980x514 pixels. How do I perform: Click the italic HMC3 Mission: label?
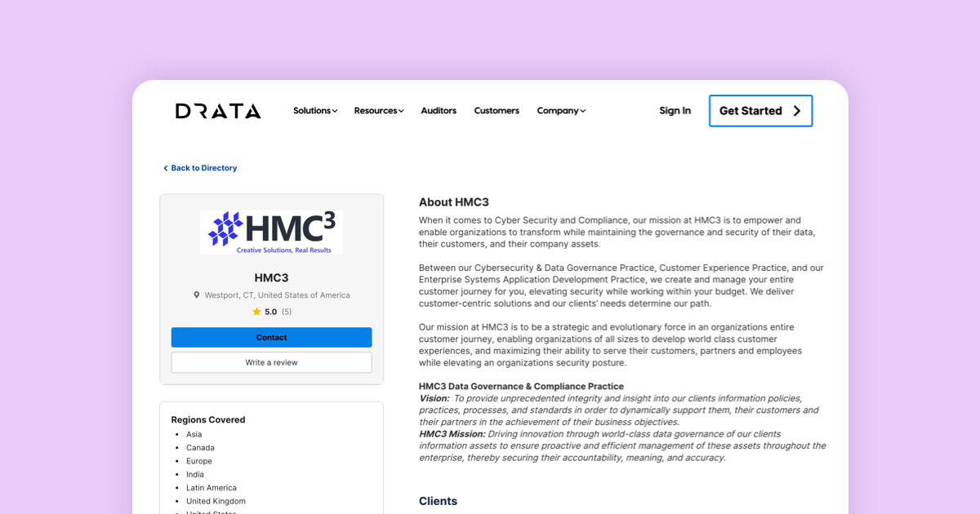pos(452,434)
